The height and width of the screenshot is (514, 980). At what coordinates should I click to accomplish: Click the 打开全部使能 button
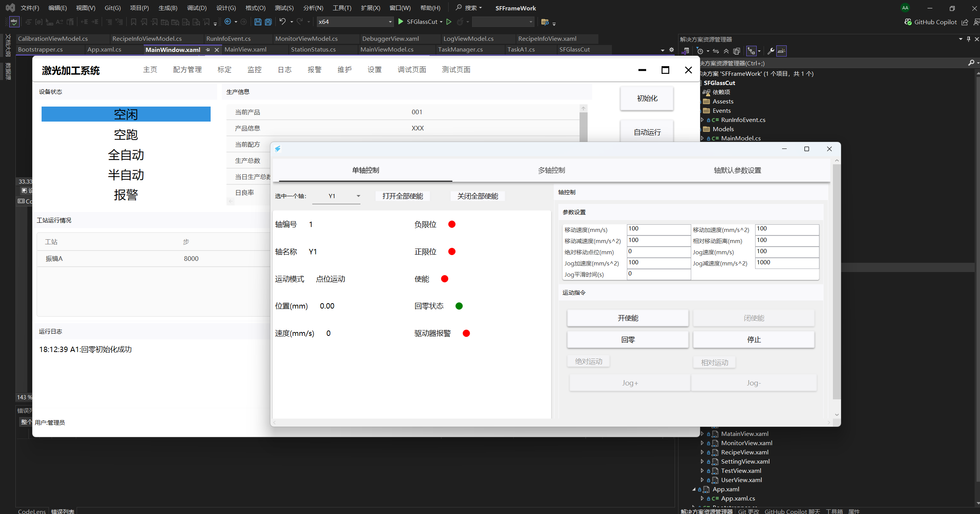402,196
